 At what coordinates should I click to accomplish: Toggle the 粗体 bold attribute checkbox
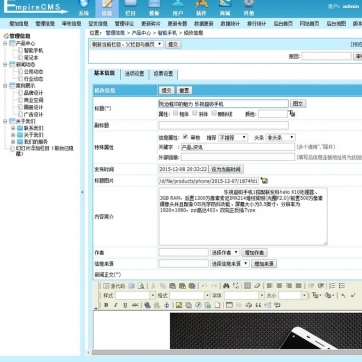click(x=176, y=113)
